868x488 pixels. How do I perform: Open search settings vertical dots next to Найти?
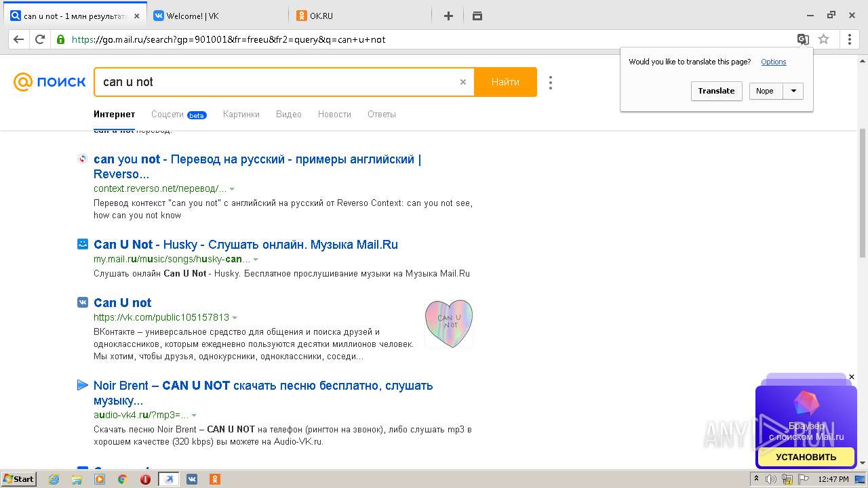[x=551, y=82]
